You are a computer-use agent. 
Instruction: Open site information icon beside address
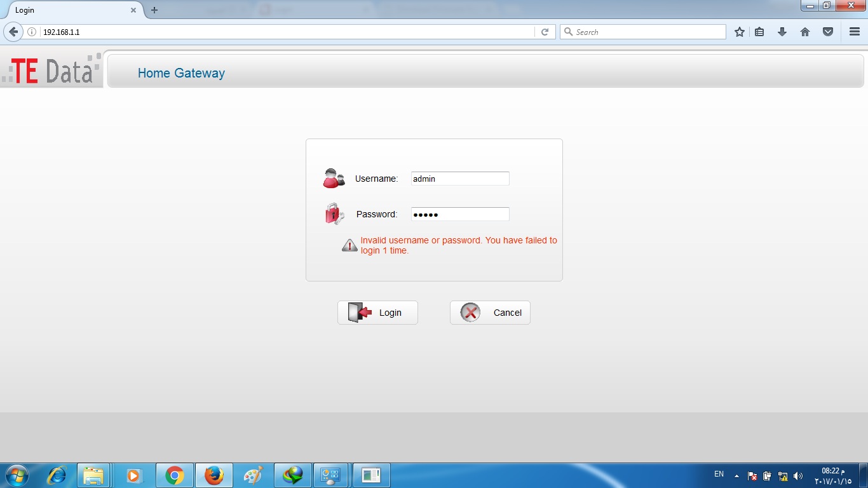coord(32,32)
